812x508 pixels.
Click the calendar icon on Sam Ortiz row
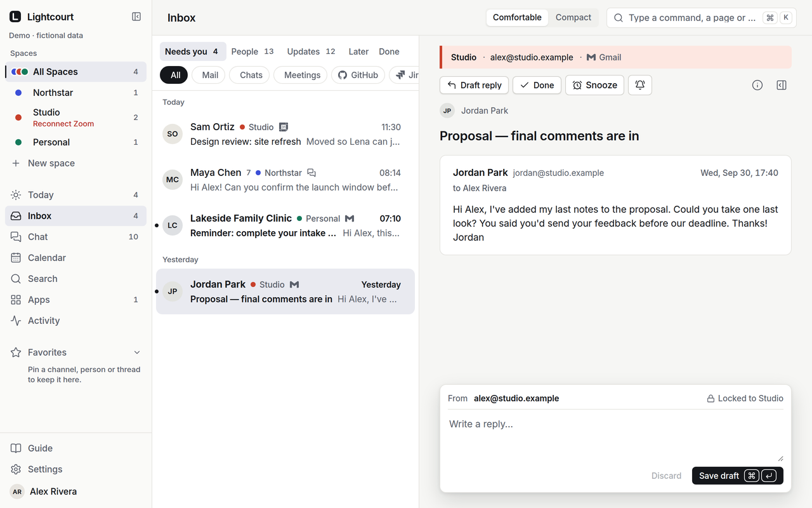[284, 127]
